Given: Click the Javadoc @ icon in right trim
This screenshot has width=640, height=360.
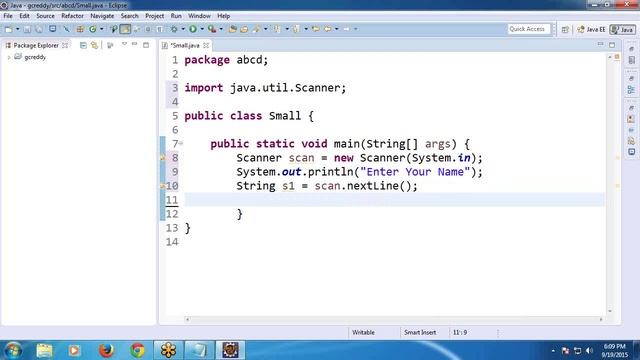Looking at the screenshot, I should tap(631, 130).
